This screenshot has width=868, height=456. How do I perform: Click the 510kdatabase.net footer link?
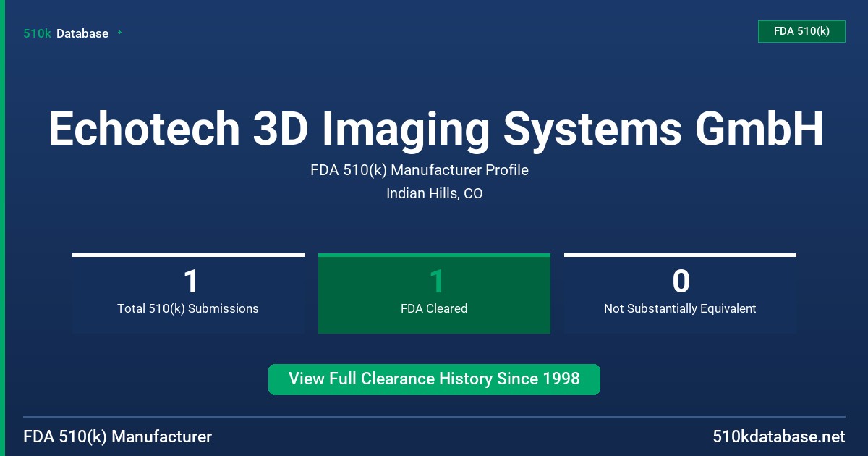click(778, 437)
